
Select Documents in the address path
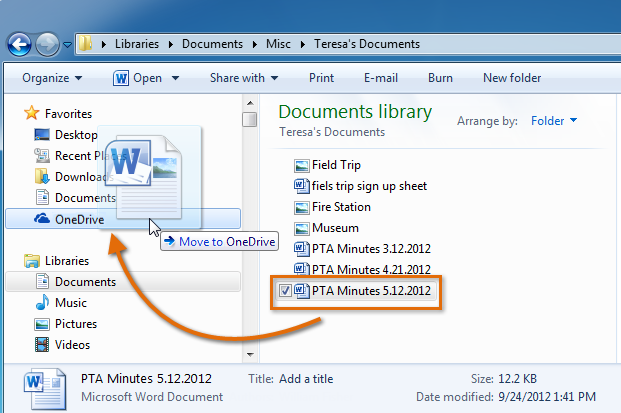point(212,44)
